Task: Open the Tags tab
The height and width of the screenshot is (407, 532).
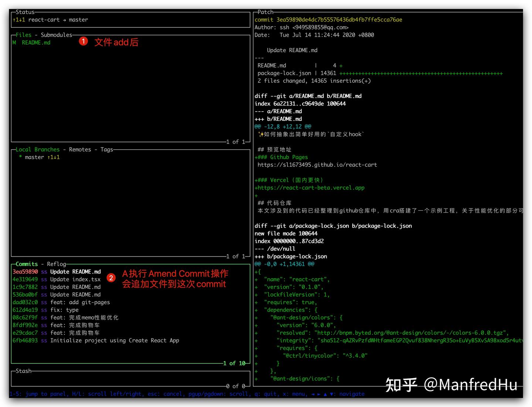Action: [x=107, y=150]
